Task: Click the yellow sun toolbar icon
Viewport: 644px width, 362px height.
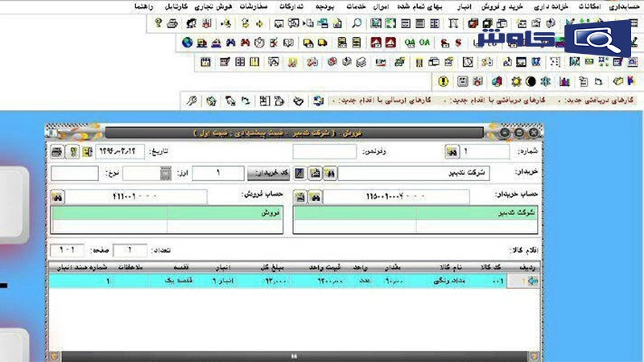Action: coord(516,81)
